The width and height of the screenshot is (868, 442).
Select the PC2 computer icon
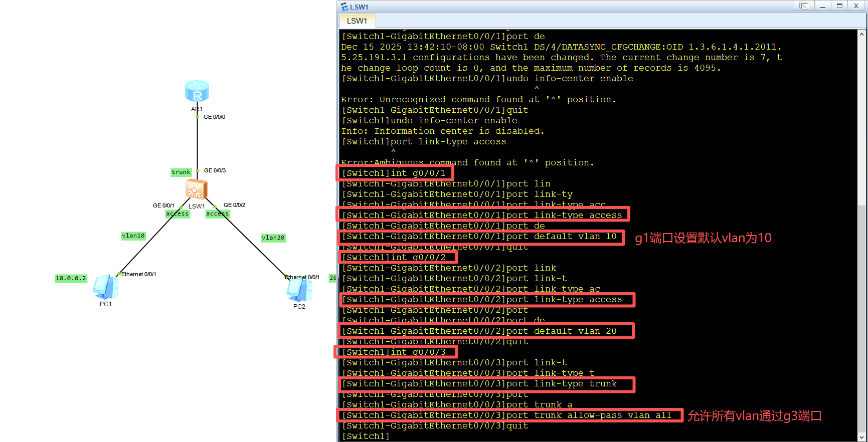pos(299,290)
